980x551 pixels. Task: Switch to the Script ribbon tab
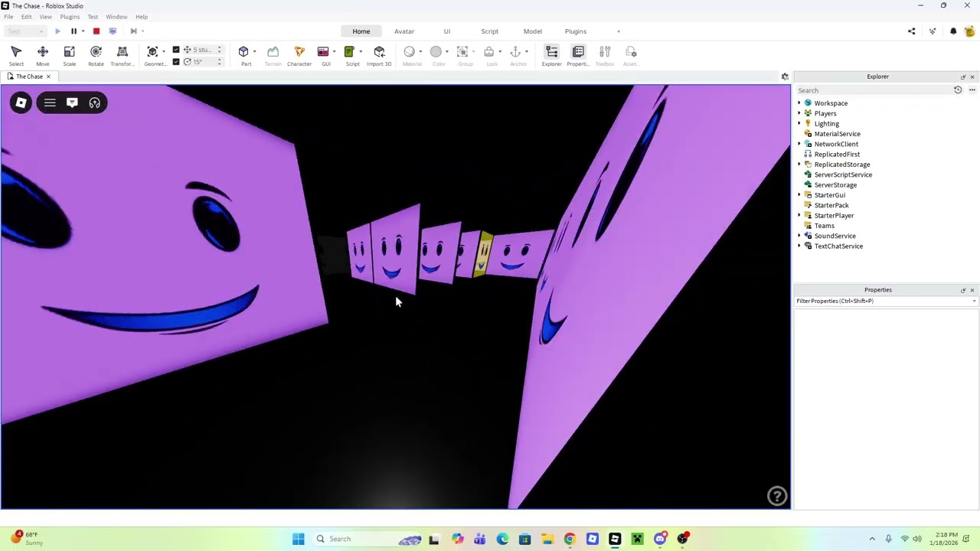click(489, 31)
